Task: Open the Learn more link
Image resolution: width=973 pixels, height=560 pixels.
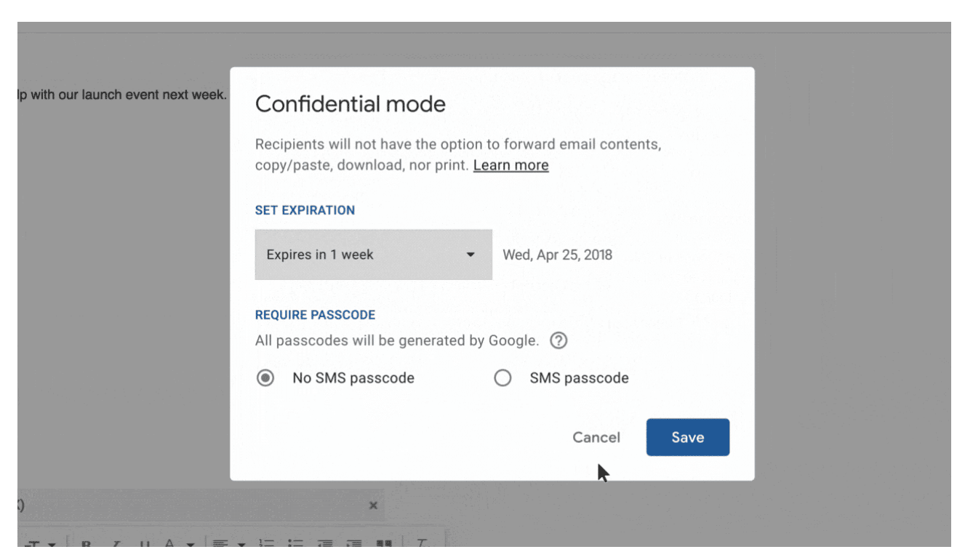Action: pyautogui.click(x=510, y=165)
